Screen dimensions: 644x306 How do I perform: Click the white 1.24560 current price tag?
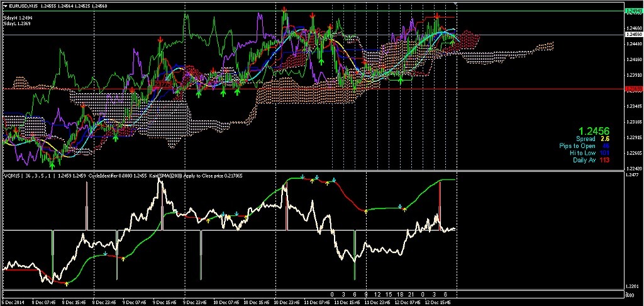633,35
